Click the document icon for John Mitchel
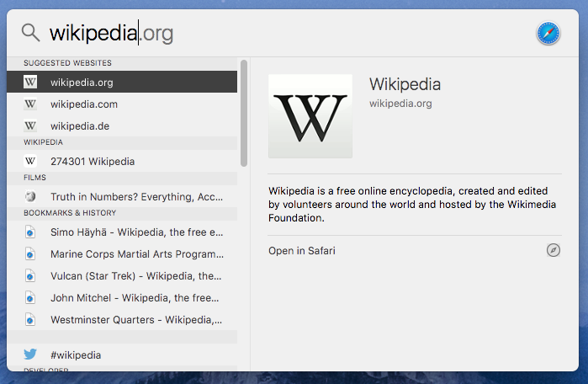The image size is (588, 384). click(30, 297)
